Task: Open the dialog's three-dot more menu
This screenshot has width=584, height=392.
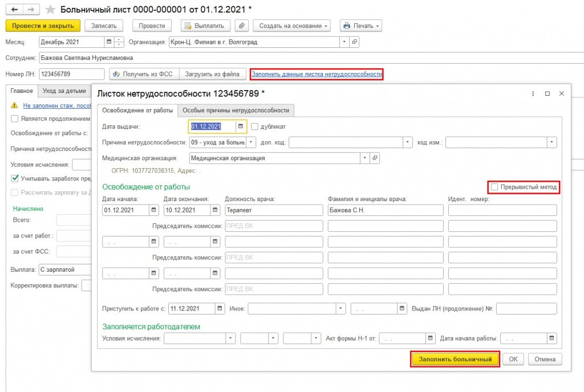Action: click(533, 93)
